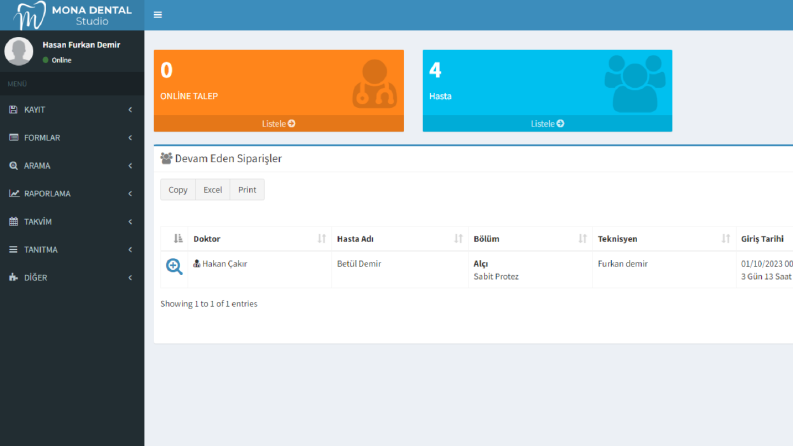Expand the ARAMA menu chevron
This screenshot has height=446, width=793.
tap(130, 166)
